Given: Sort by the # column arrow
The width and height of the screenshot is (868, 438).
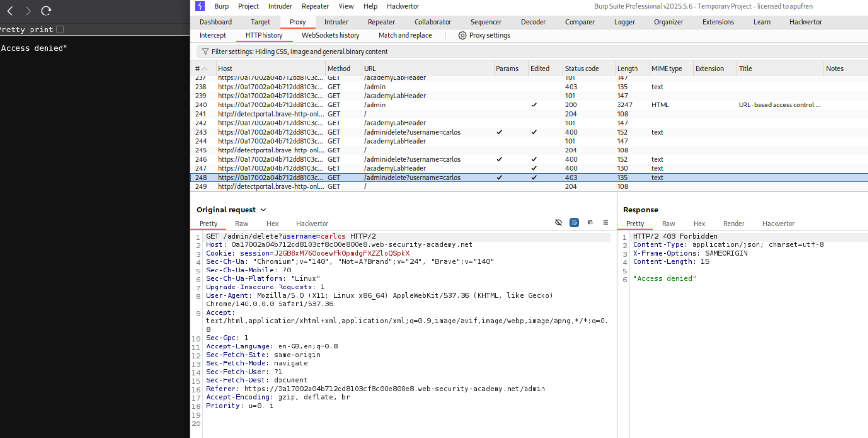Looking at the screenshot, I should (x=205, y=69).
